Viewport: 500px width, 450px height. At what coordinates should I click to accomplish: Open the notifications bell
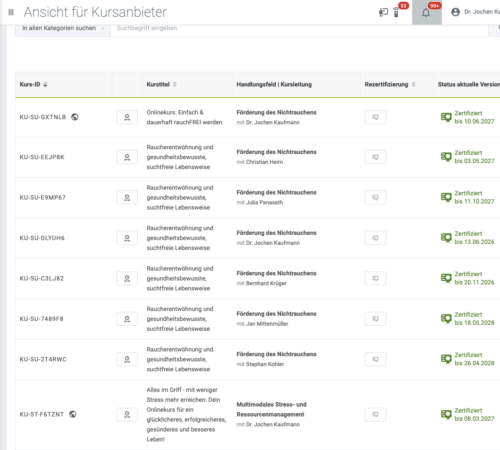tap(426, 13)
